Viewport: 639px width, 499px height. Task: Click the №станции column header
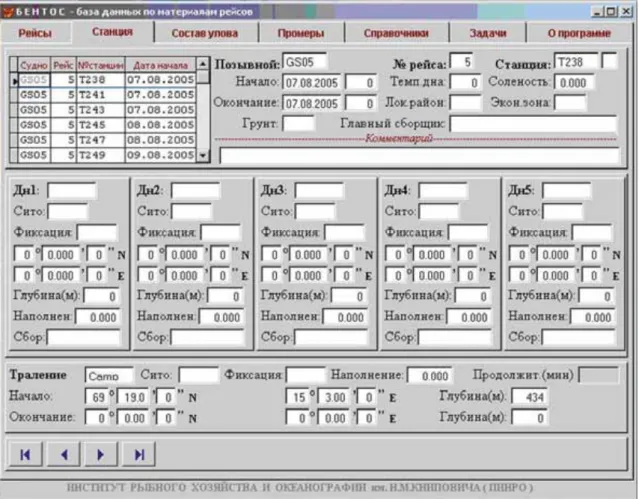100,65
